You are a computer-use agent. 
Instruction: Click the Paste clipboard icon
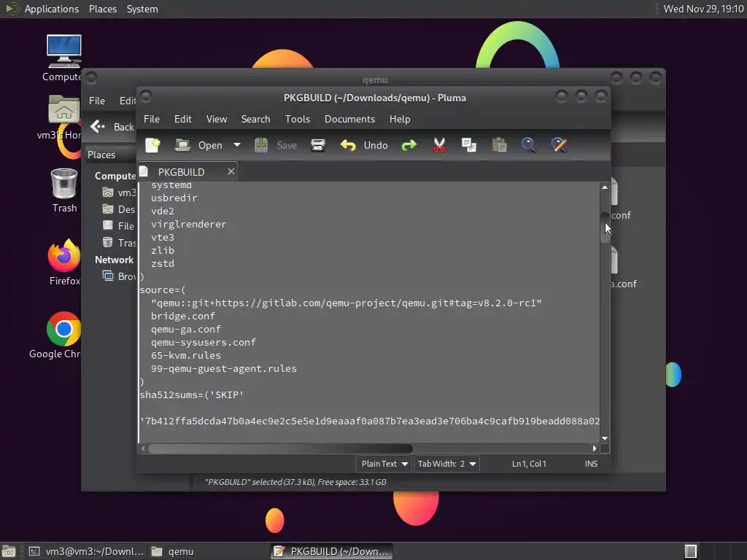click(x=499, y=145)
